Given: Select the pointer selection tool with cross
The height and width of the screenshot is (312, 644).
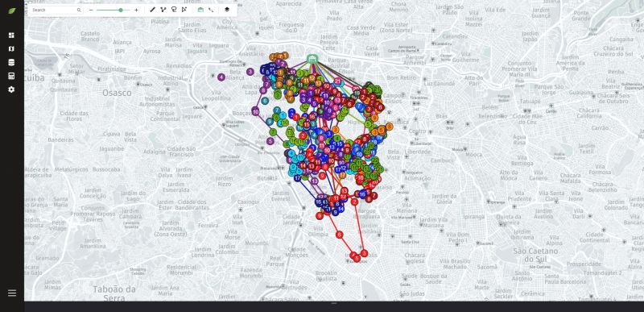Looking at the screenshot, I should [x=184, y=10].
